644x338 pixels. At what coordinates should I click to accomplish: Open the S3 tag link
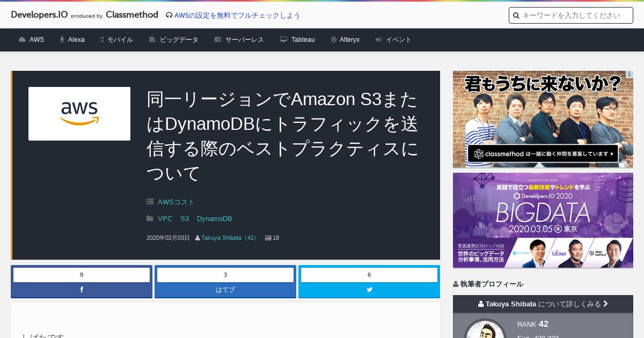click(x=185, y=219)
